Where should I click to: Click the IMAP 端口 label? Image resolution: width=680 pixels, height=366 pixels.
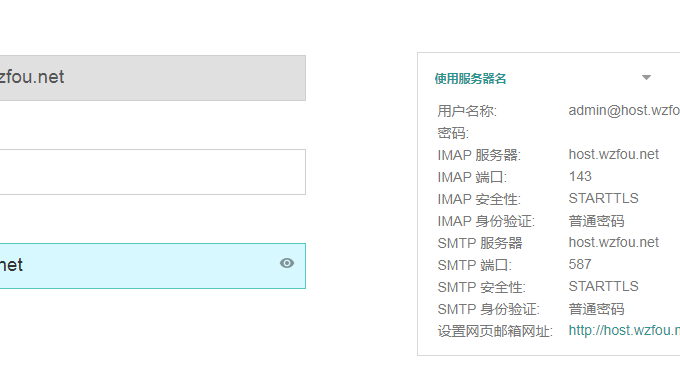coord(472,177)
